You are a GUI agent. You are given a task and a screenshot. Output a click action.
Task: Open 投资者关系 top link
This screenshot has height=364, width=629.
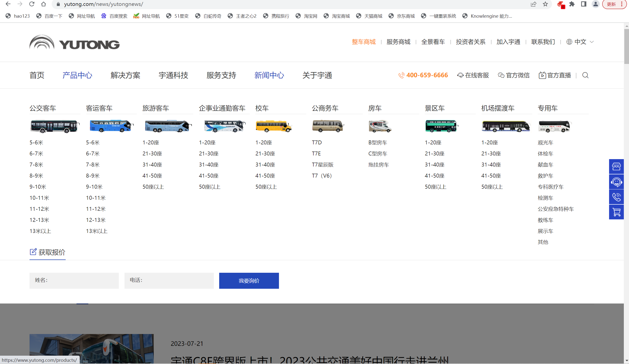[x=471, y=42]
